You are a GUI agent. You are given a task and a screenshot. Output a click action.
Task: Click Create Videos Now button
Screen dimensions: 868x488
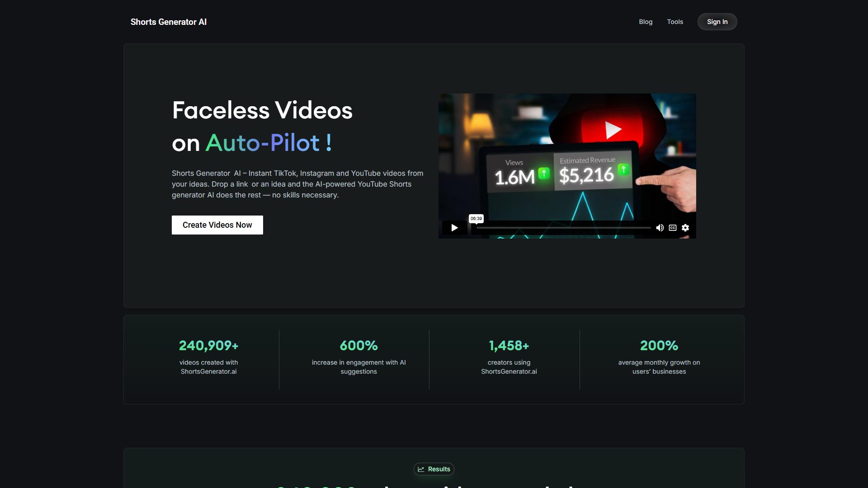[x=217, y=225]
